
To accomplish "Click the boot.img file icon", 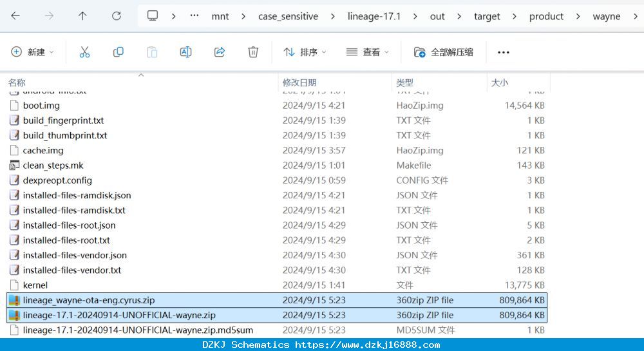I will click(14, 106).
